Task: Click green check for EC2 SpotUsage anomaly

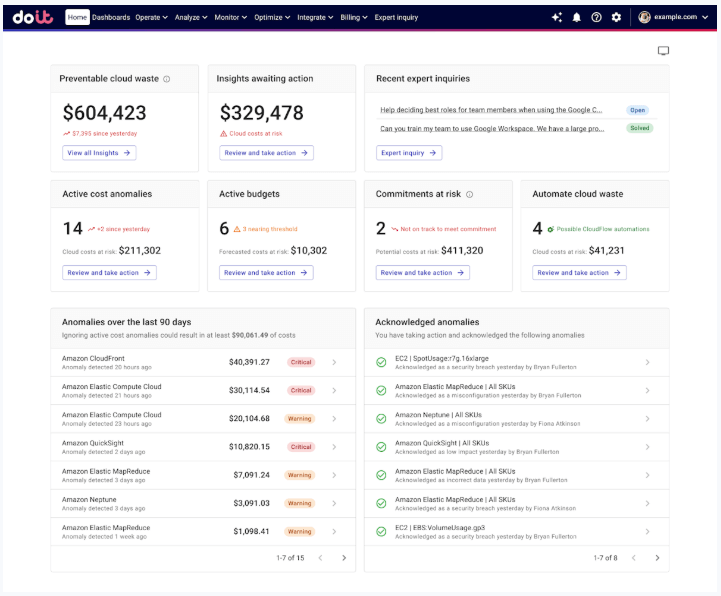Action: pos(381,362)
